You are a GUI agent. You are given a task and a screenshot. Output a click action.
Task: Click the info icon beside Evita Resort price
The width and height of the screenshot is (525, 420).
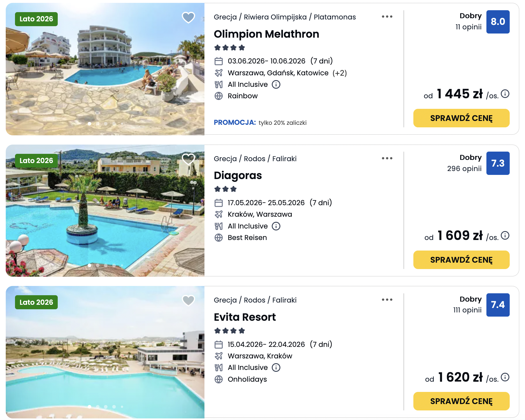click(x=505, y=377)
